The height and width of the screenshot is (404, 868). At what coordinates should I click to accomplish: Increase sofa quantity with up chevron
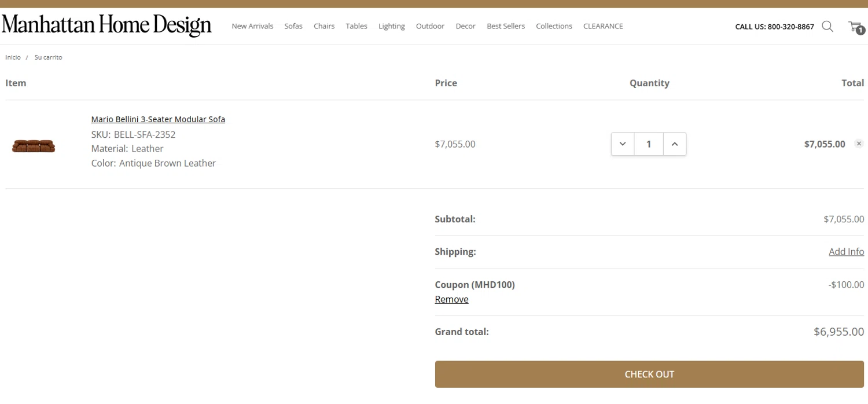click(x=675, y=144)
